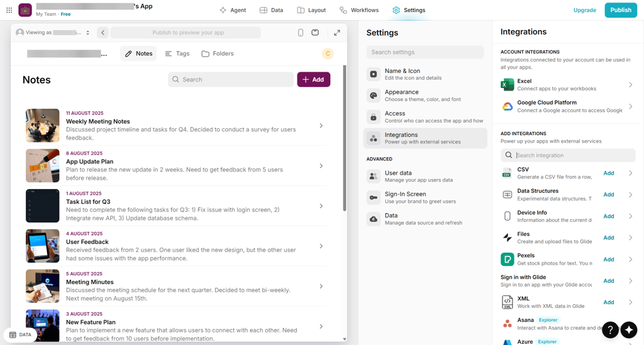Expand the XML integration chevron
The image size is (644, 345).
tap(630, 302)
